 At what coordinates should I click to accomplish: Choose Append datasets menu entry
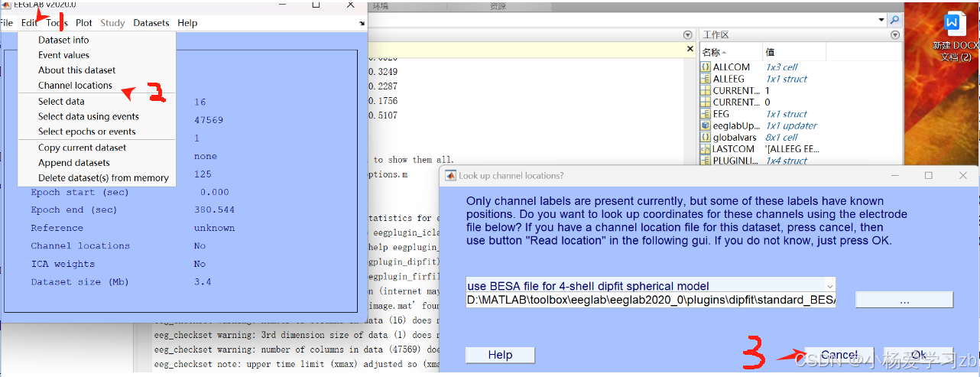tap(96, 163)
